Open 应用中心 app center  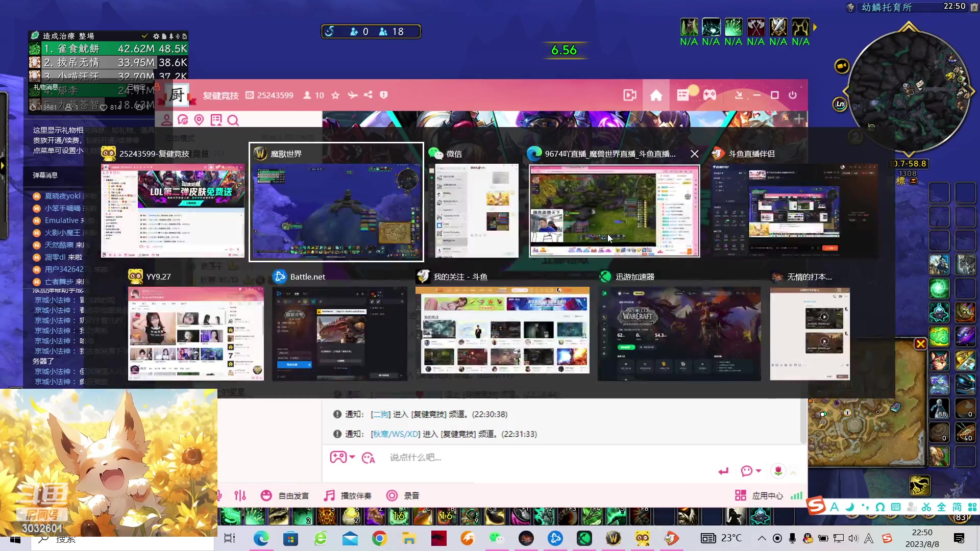pyautogui.click(x=758, y=495)
